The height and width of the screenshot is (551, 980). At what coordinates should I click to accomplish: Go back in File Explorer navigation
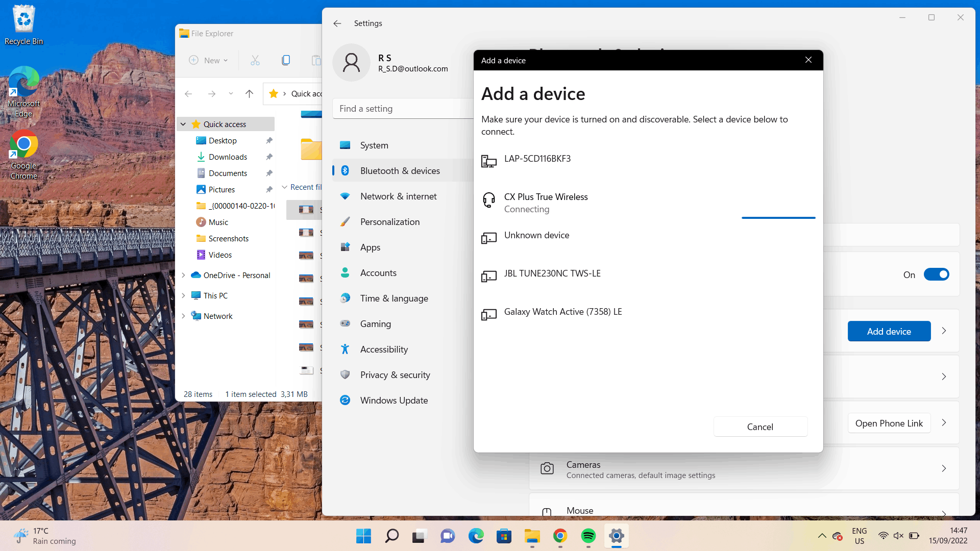pyautogui.click(x=188, y=94)
